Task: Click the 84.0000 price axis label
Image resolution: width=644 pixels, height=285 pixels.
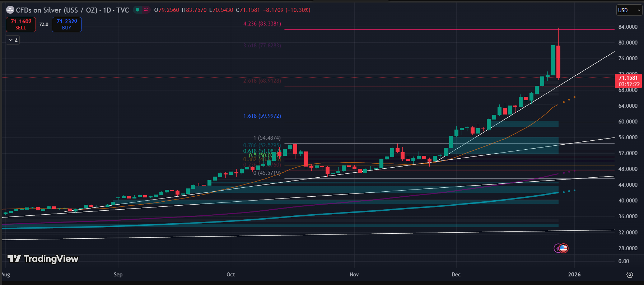Action: (x=628, y=27)
